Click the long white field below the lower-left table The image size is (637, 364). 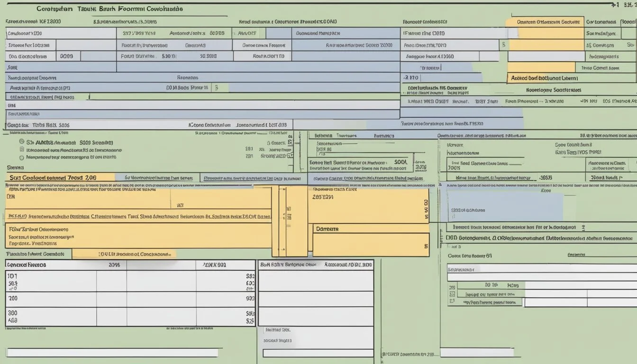(x=112, y=353)
